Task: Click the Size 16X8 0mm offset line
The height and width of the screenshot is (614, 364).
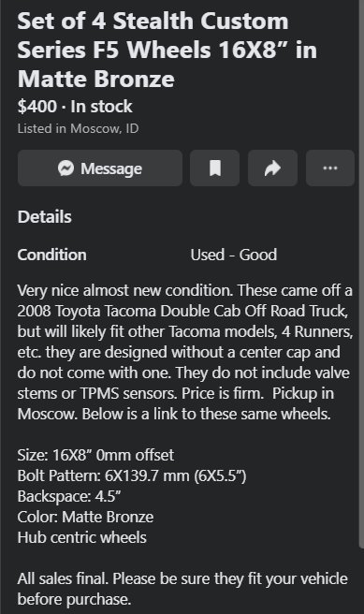Action: (95, 455)
